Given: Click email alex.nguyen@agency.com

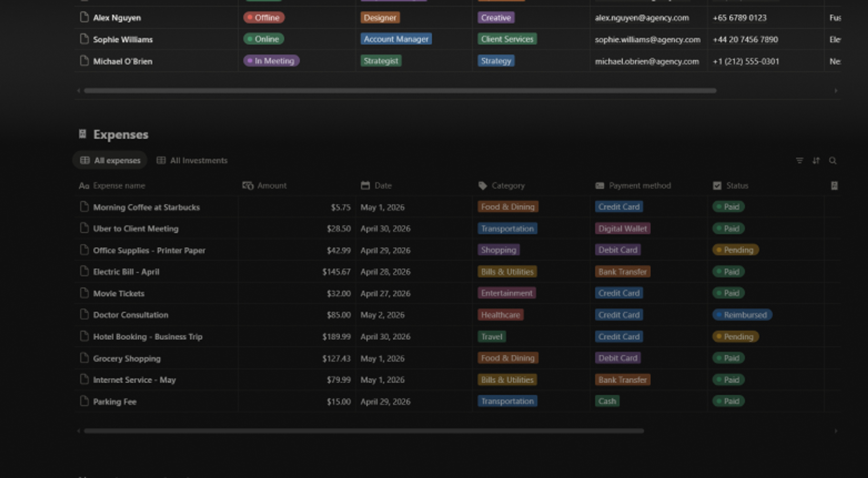Looking at the screenshot, I should [642, 18].
